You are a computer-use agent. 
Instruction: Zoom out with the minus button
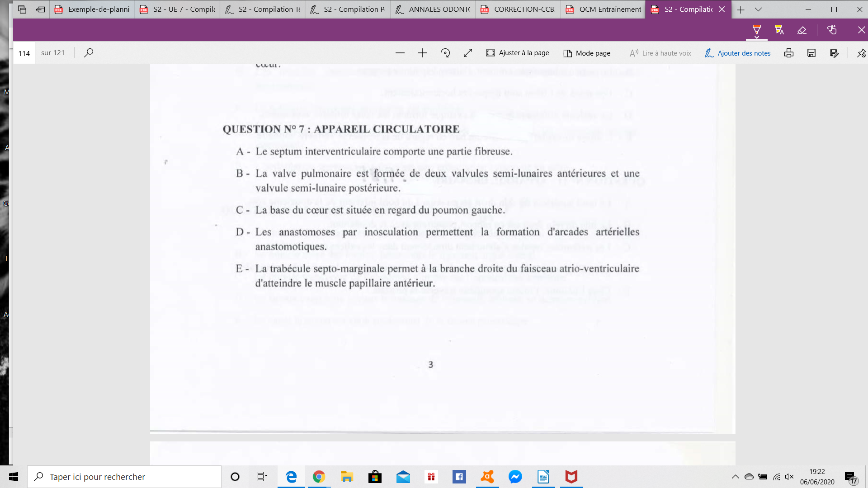coord(400,53)
